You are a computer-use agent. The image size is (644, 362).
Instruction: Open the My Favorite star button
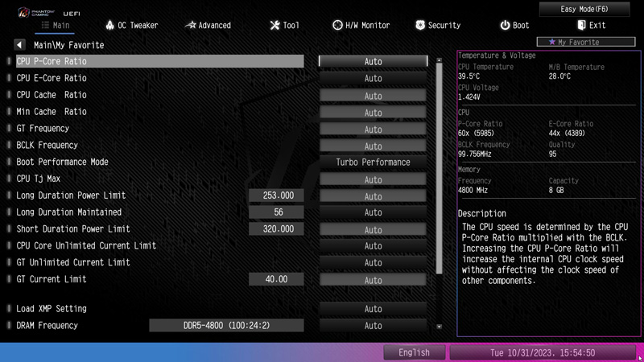[x=573, y=42]
